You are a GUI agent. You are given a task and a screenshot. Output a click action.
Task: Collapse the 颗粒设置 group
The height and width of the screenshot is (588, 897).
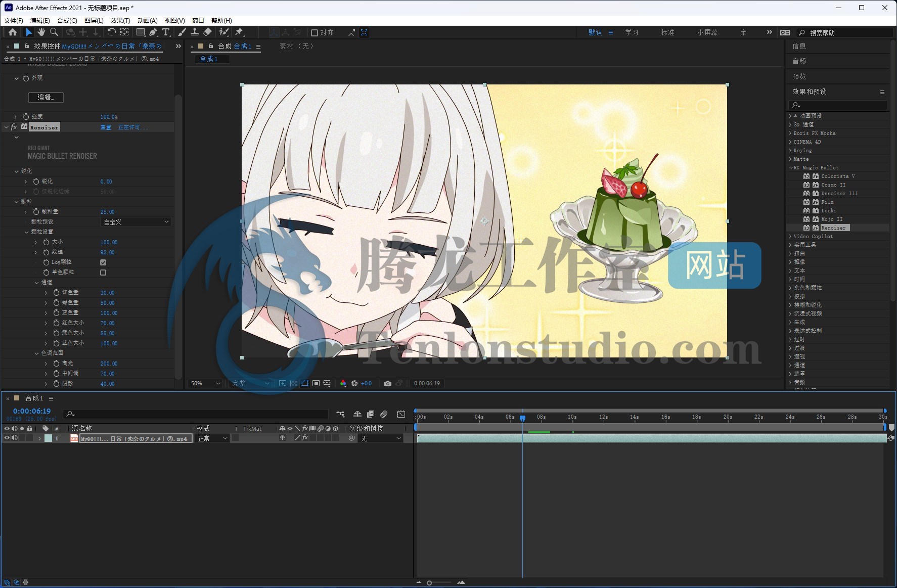point(27,232)
